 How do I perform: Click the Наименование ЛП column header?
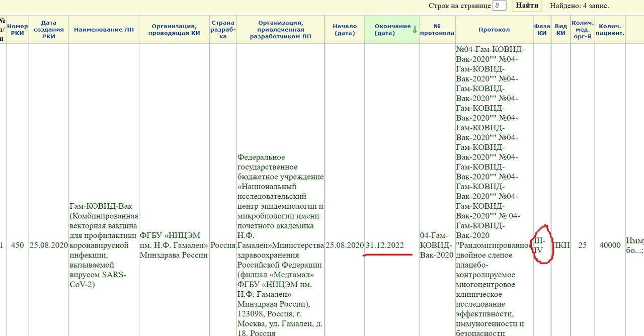coord(104,30)
